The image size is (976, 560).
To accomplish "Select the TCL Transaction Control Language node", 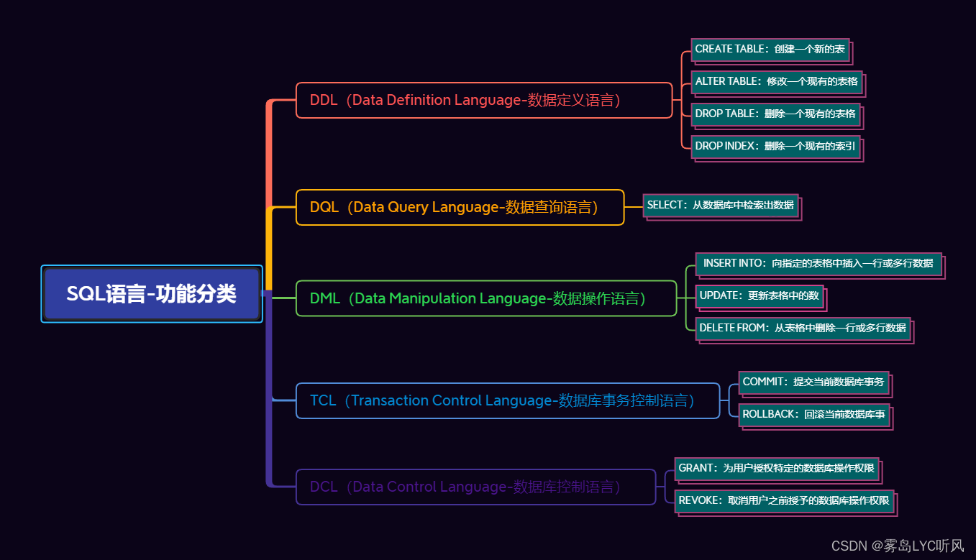I will [x=508, y=400].
